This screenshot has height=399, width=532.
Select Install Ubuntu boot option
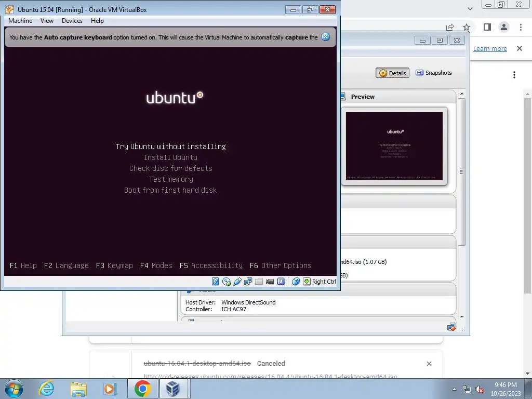point(170,157)
